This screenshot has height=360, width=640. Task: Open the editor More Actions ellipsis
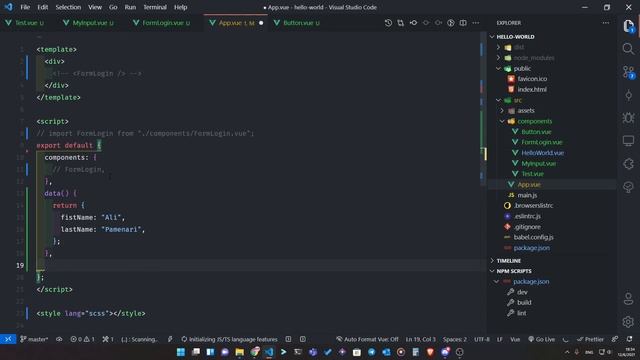click(476, 23)
